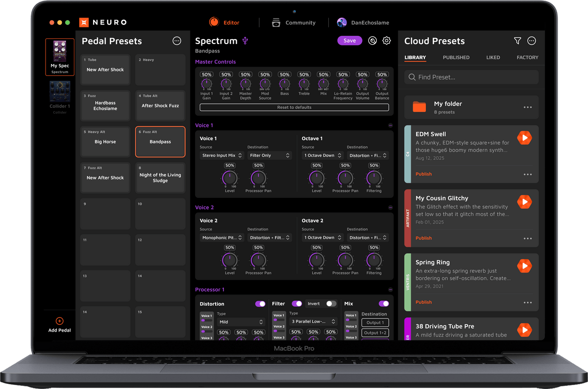Collapse the Voice 1 section
588x389 pixels.
point(390,125)
